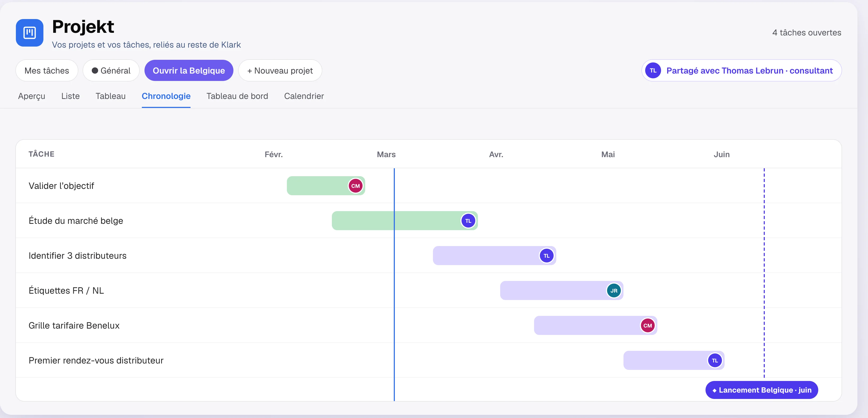Click the TÂCHE column header

(42, 154)
